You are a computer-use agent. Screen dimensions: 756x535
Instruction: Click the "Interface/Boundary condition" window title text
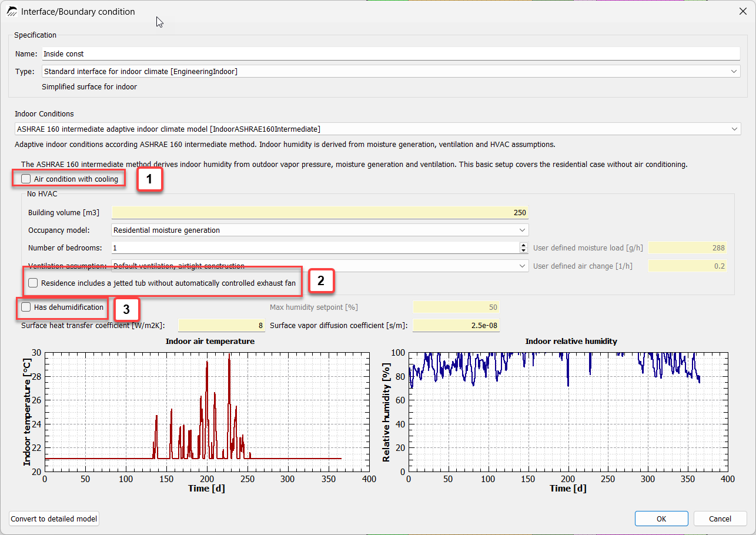[x=78, y=11]
